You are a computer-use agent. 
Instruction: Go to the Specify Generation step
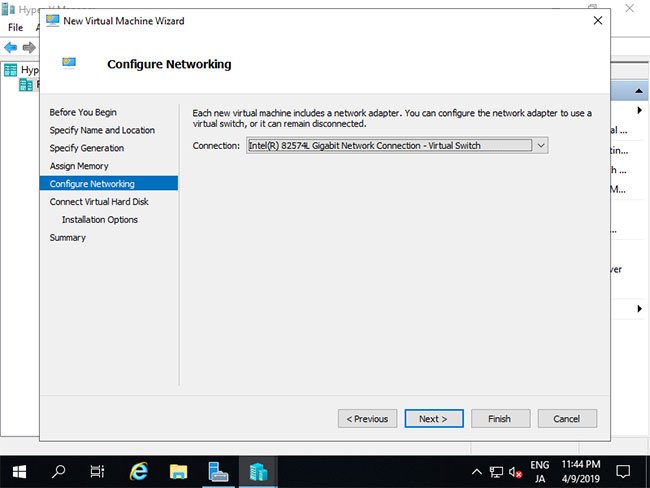pyautogui.click(x=87, y=148)
